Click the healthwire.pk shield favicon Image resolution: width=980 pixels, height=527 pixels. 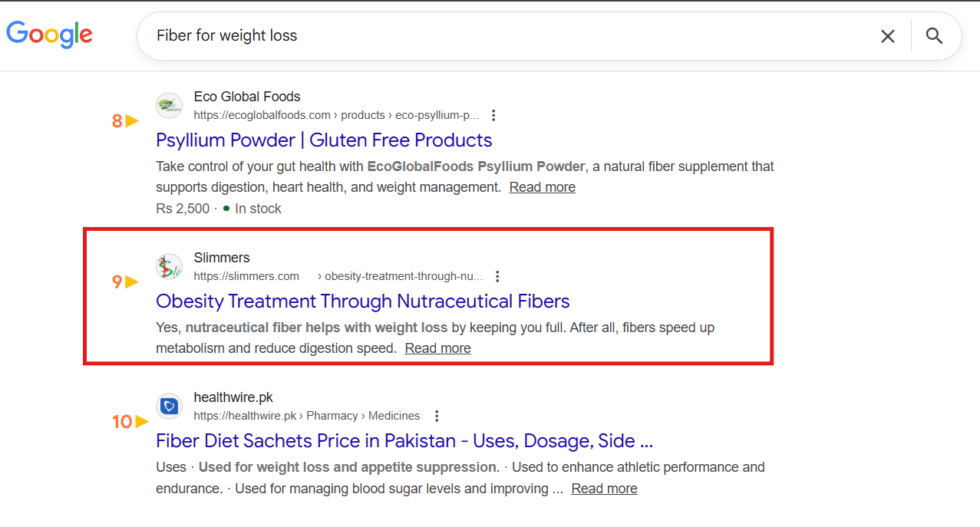[x=169, y=407]
